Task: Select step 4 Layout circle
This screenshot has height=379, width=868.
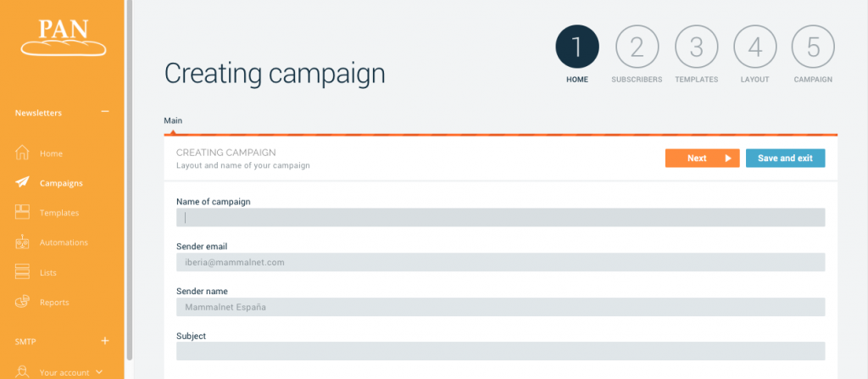Action: click(x=754, y=47)
